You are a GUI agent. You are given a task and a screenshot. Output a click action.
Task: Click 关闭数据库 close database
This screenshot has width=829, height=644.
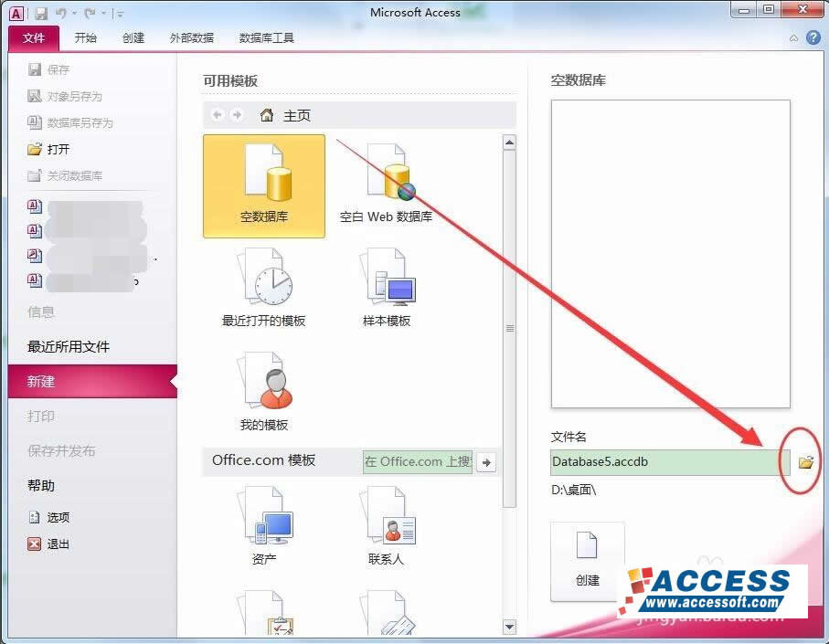click(65, 175)
